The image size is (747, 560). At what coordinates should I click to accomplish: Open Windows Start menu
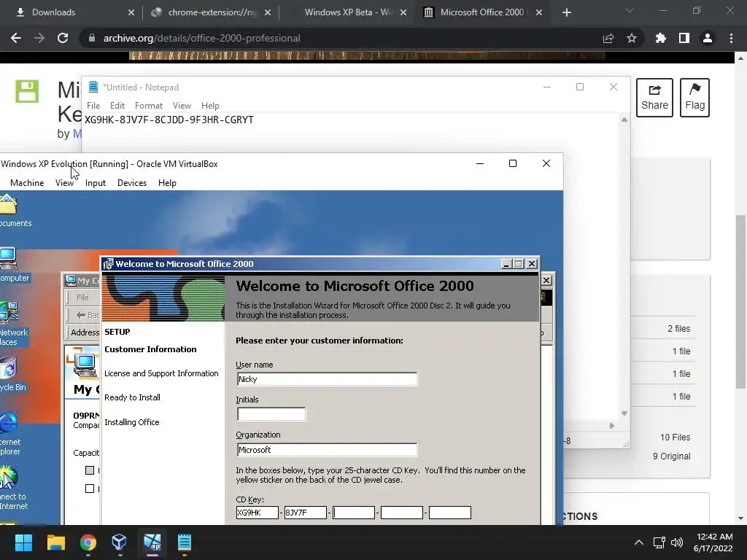point(23,542)
